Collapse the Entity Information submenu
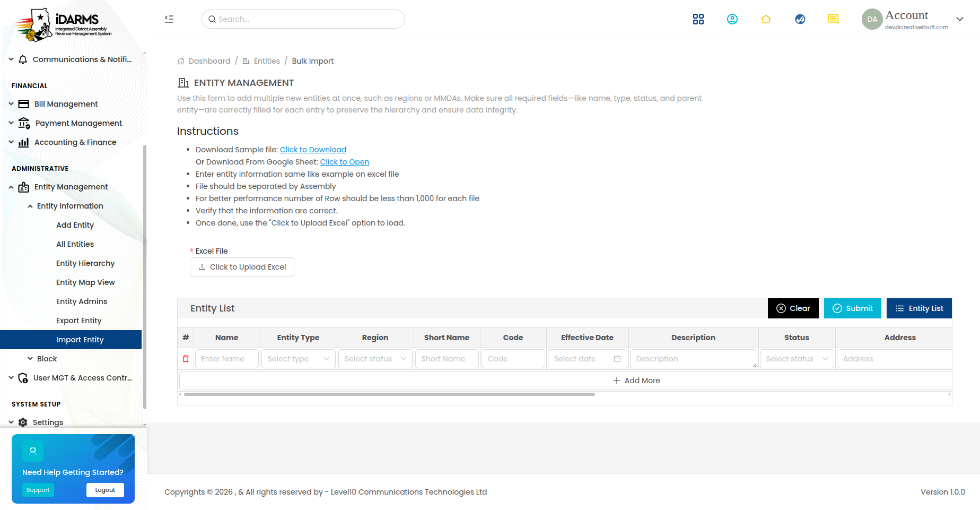The height and width of the screenshot is (510, 980). (30, 206)
